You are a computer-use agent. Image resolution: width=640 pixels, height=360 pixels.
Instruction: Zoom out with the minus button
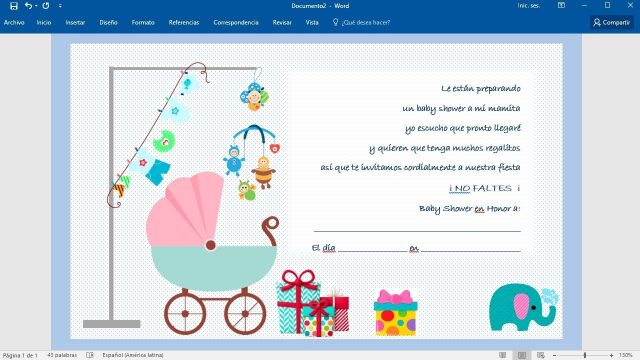[554, 356]
